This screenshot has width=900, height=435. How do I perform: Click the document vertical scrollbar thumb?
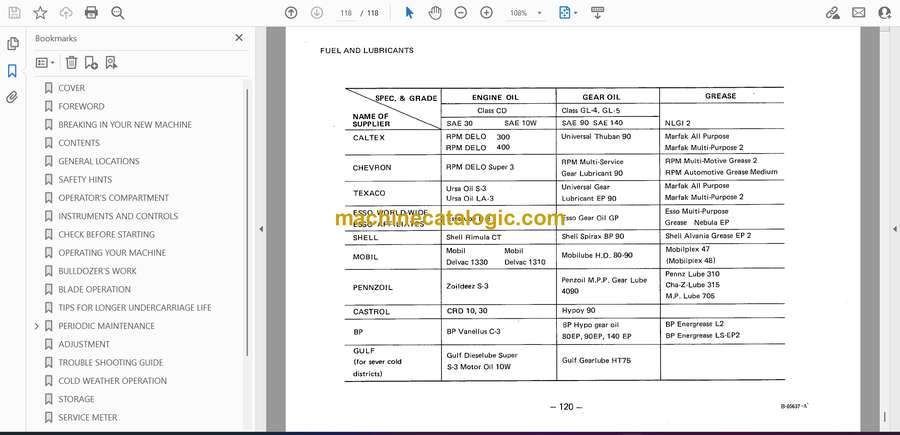[885, 416]
